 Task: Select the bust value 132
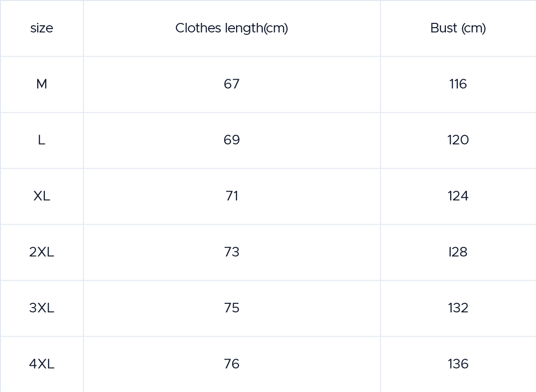tap(458, 308)
